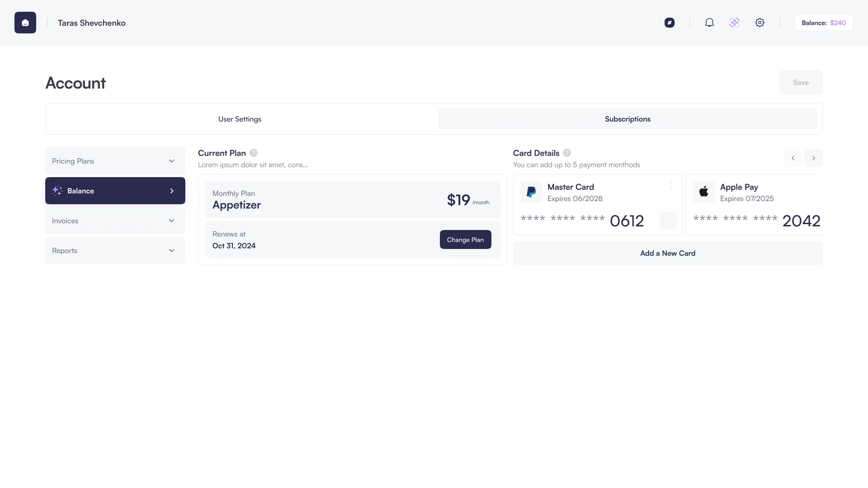
Task: Click the home logo icon
Action: 25,23
